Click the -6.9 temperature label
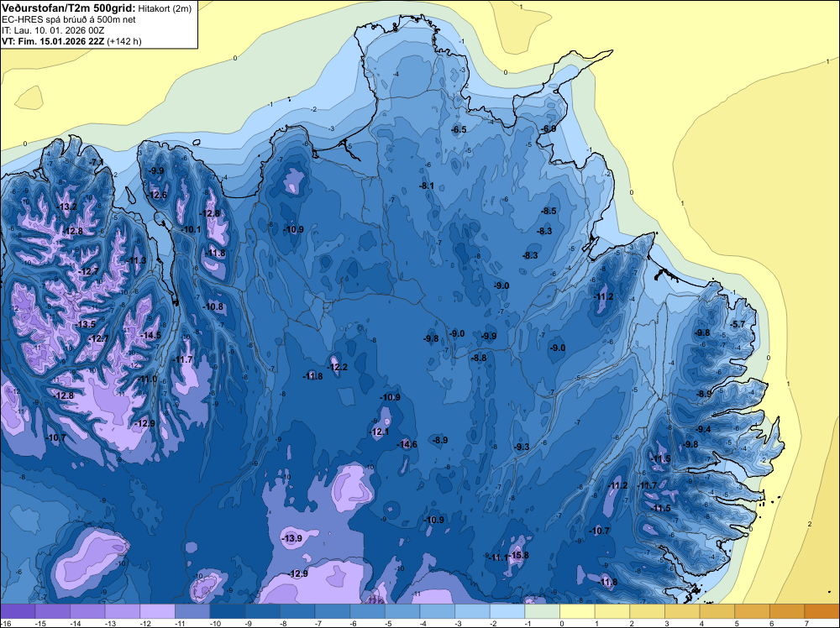Screen dimensions: 840x628 [x=549, y=128]
